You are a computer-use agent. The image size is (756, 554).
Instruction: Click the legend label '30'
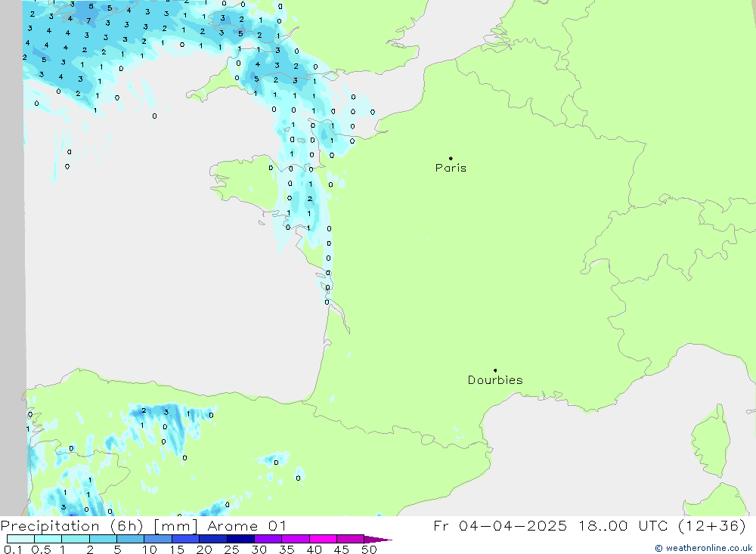(x=259, y=549)
